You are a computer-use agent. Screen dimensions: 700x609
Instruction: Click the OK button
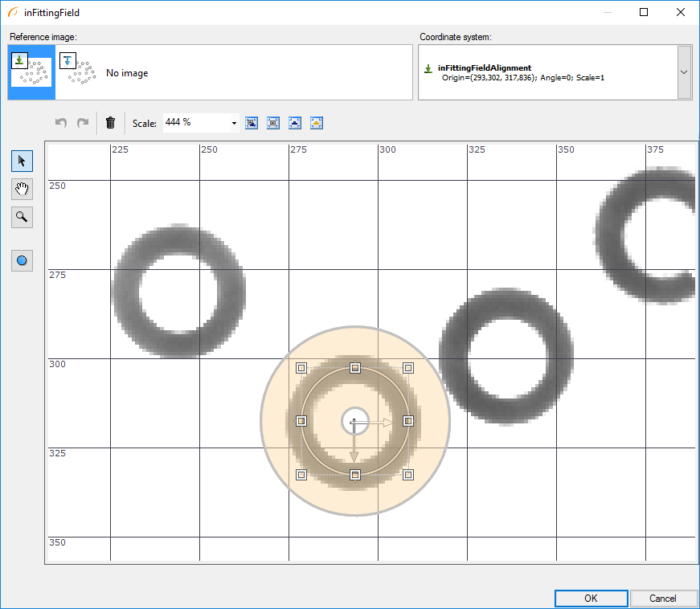click(591, 598)
